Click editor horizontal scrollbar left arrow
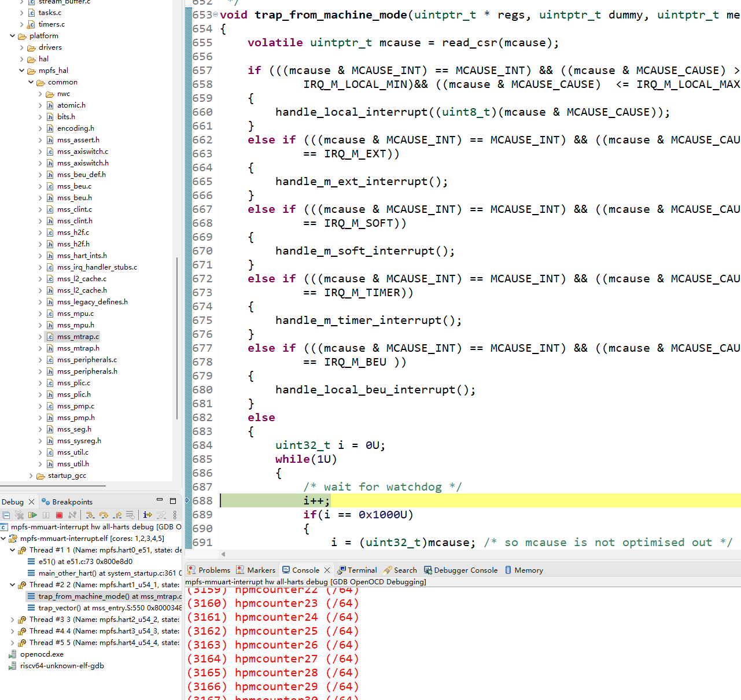 [223, 554]
